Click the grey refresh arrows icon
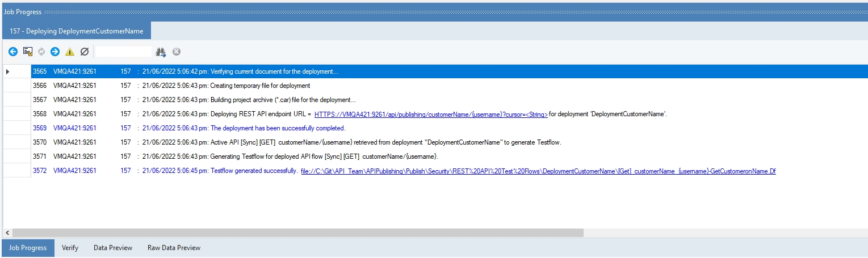Screen dimensions: 868x258 point(41,52)
